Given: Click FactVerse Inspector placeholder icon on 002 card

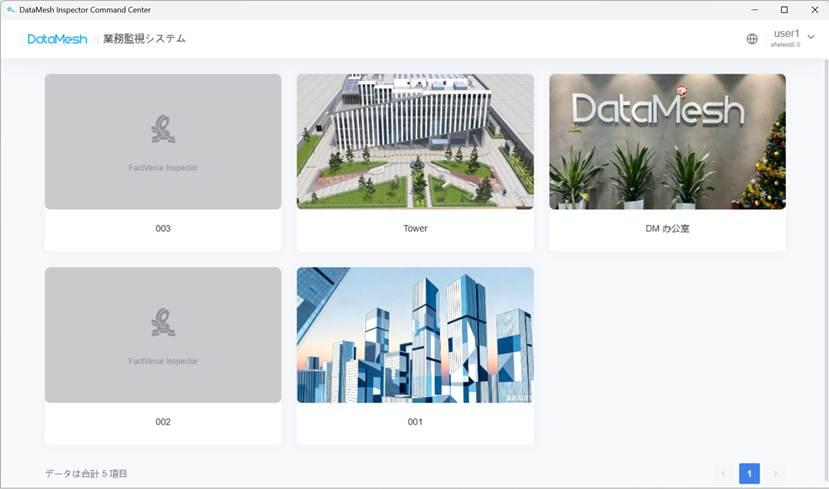Looking at the screenshot, I should click(163, 323).
